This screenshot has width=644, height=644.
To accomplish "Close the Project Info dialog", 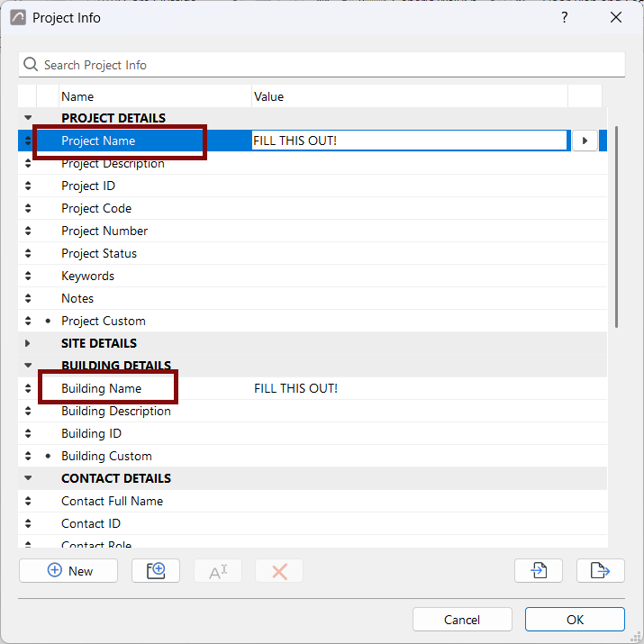I will pyautogui.click(x=616, y=17).
